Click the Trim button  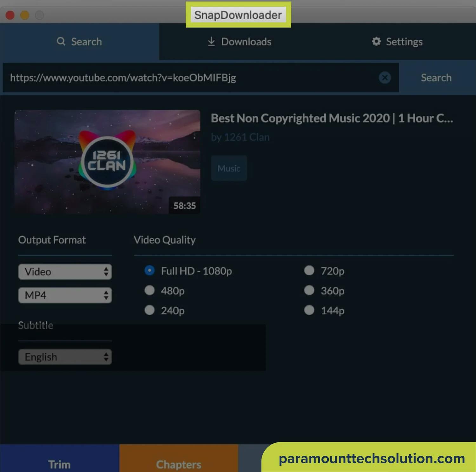(x=59, y=458)
